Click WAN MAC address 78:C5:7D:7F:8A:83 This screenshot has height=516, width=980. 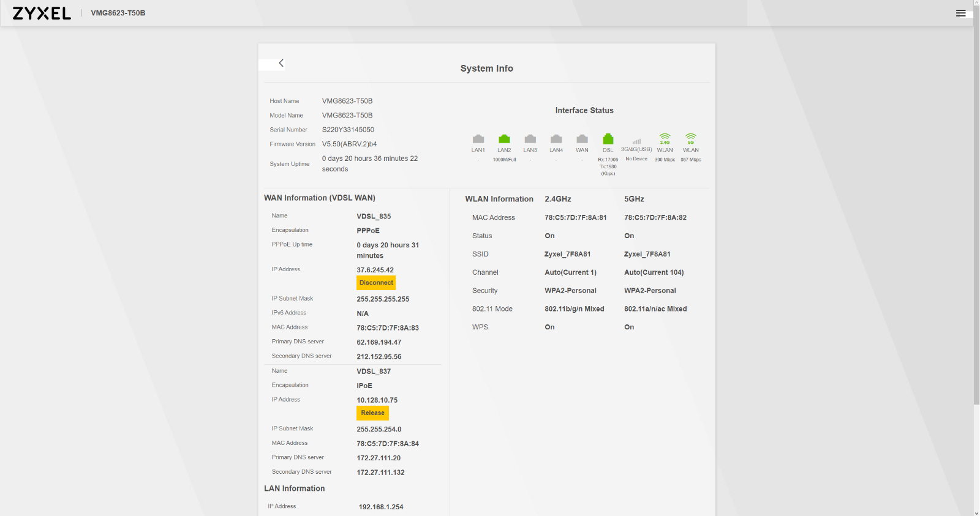pyautogui.click(x=388, y=328)
